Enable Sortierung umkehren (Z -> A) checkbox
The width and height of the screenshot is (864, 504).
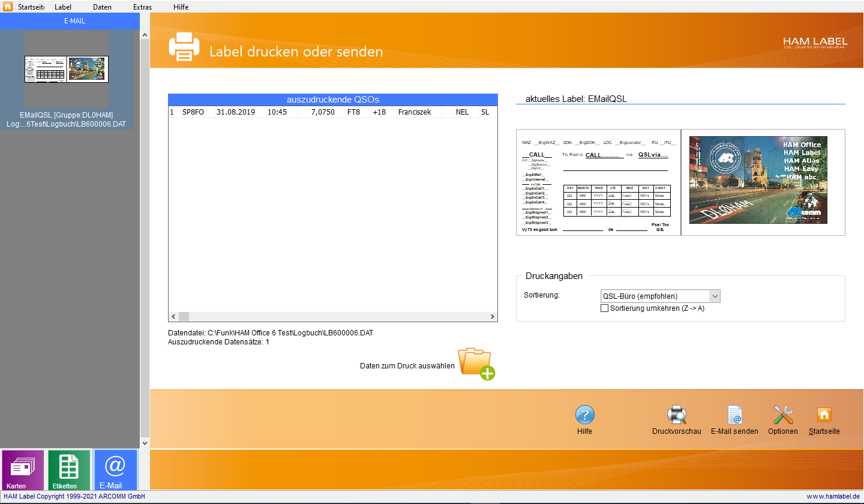point(605,308)
